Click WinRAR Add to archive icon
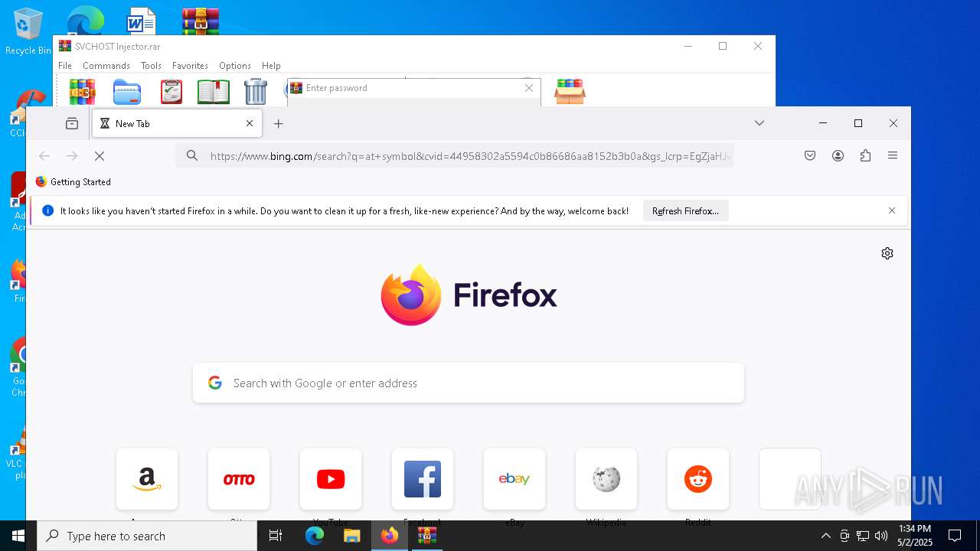The image size is (980, 551). click(x=82, y=92)
